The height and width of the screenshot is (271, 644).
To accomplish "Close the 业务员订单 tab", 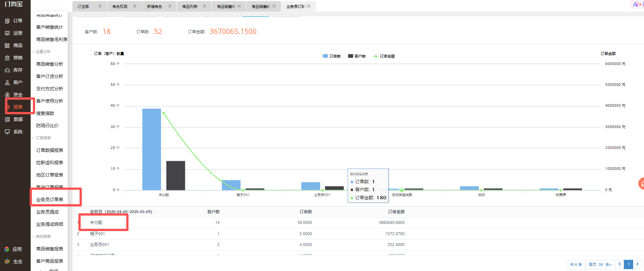I will pyautogui.click(x=309, y=6).
